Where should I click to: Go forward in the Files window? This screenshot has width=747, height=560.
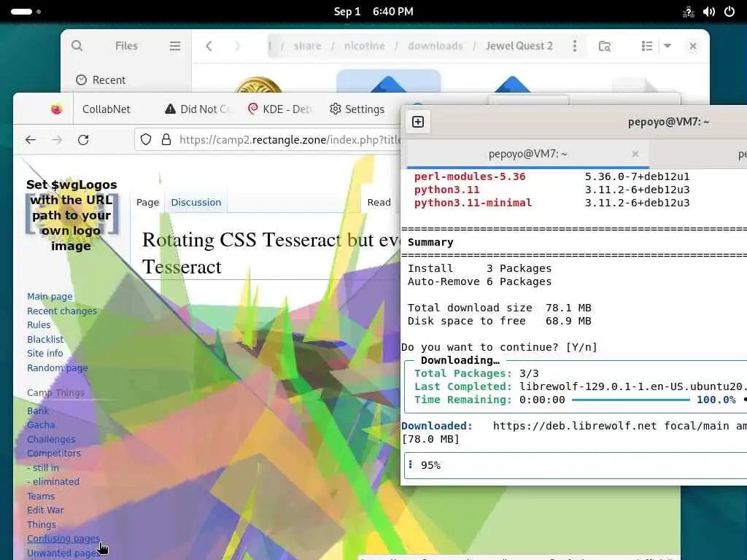[x=237, y=46]
